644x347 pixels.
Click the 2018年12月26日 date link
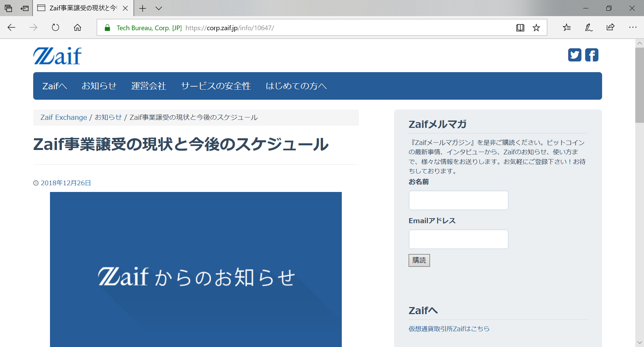pyautogui.click(x=66, y=183)
